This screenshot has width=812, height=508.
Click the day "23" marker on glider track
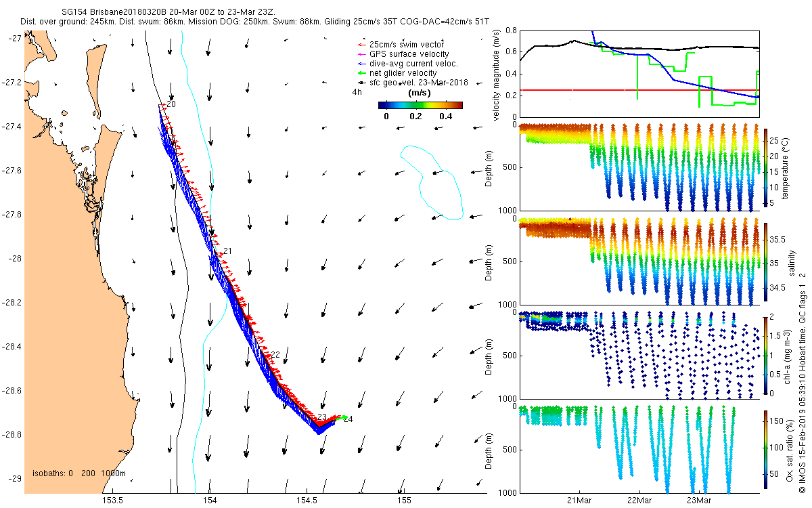tap(322, 417)
